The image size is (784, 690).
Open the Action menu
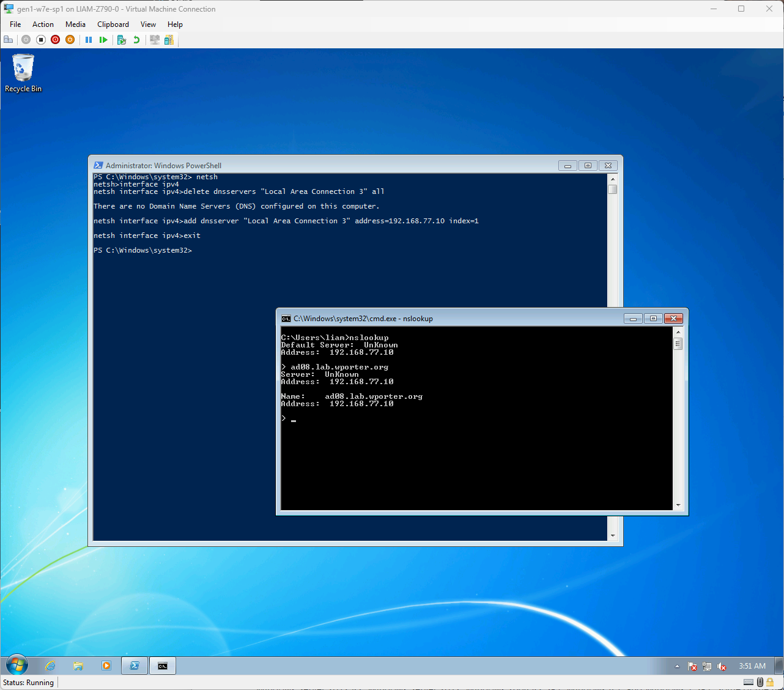tap(43, 24)
